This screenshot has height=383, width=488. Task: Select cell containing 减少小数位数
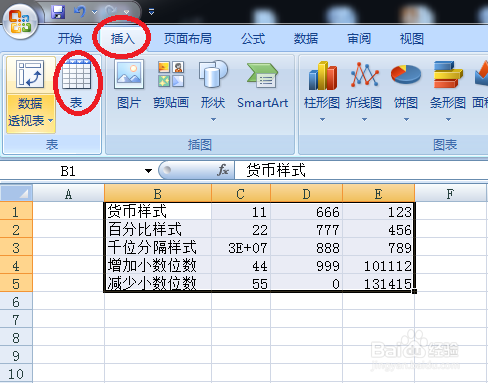158,283
